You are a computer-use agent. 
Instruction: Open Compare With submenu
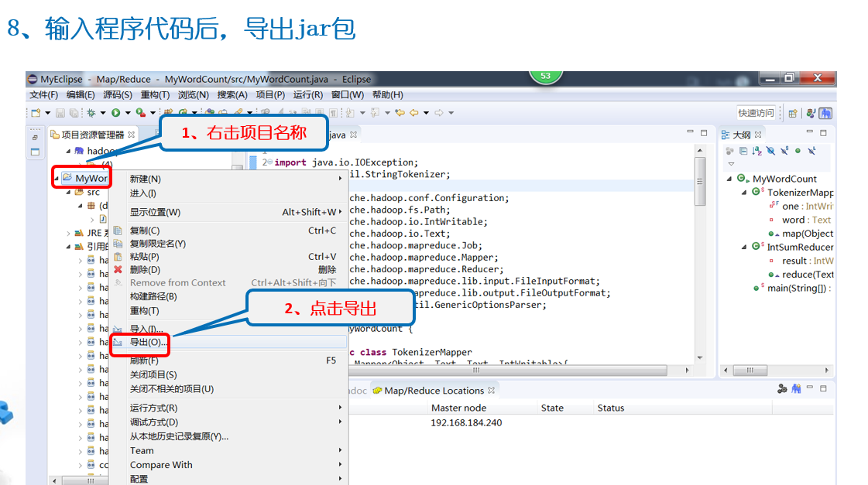228,465
